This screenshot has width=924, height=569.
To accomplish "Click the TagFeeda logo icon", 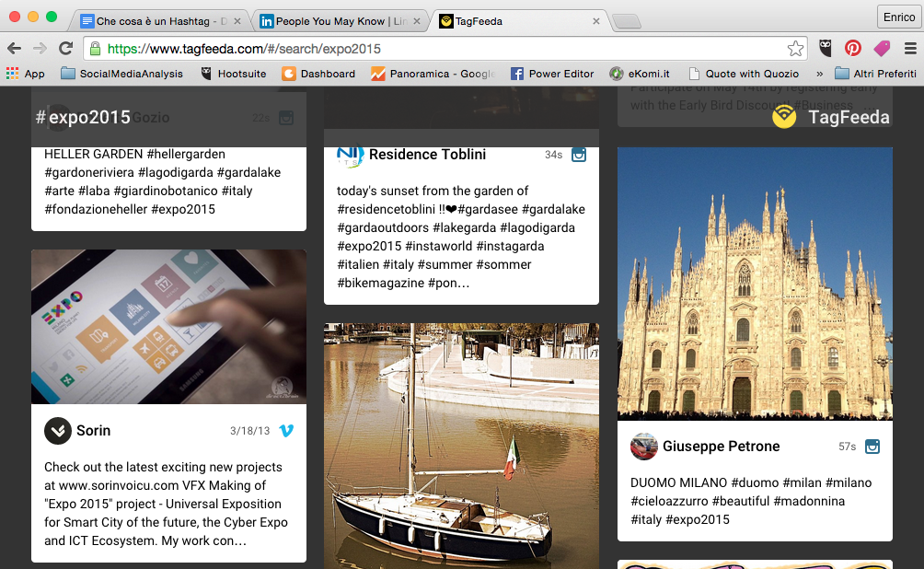I will click(x=784, y=116).
